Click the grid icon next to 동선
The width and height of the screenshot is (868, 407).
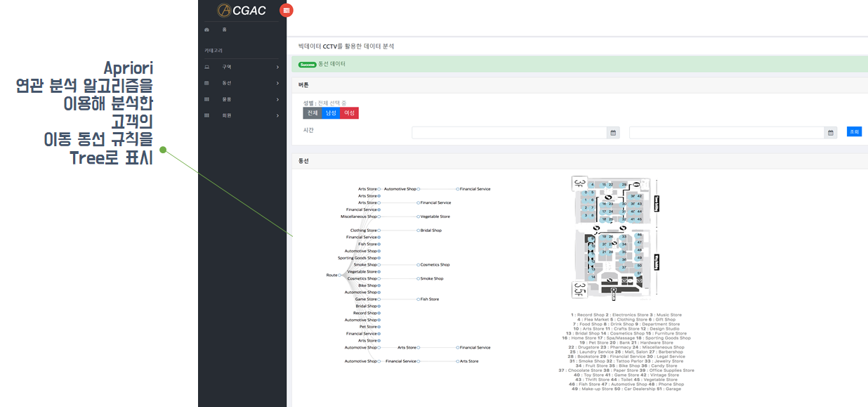[207, 82]
